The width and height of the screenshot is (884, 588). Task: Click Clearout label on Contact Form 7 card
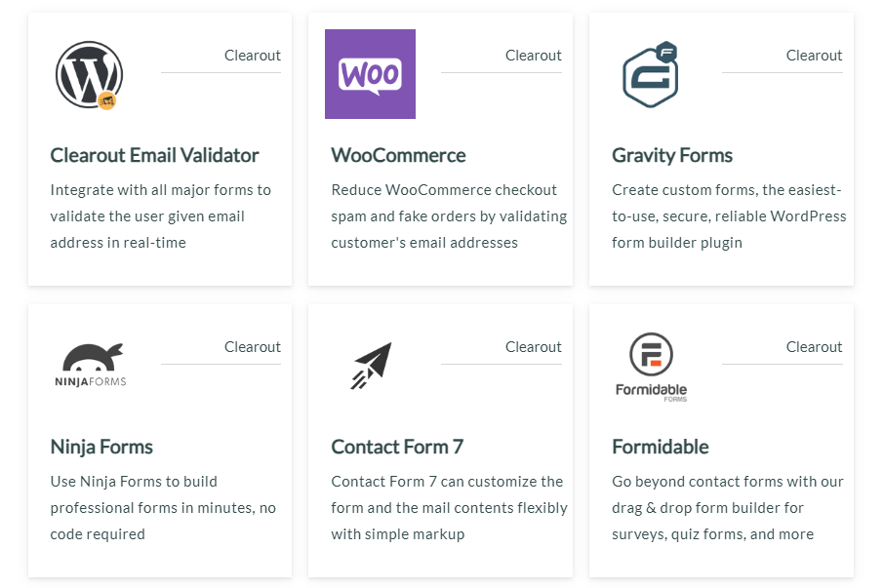point(534,347)
